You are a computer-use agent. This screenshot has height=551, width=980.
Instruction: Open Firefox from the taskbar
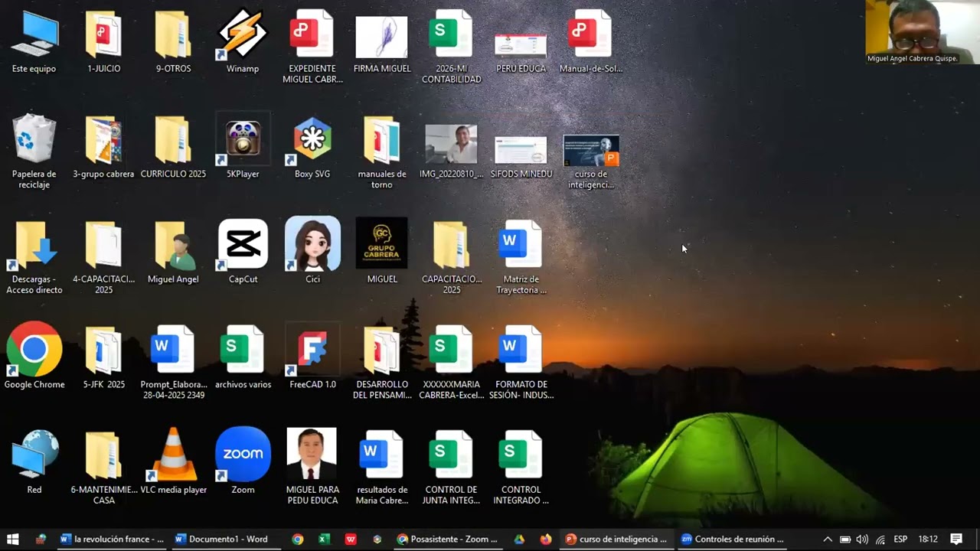click(546, 539)
